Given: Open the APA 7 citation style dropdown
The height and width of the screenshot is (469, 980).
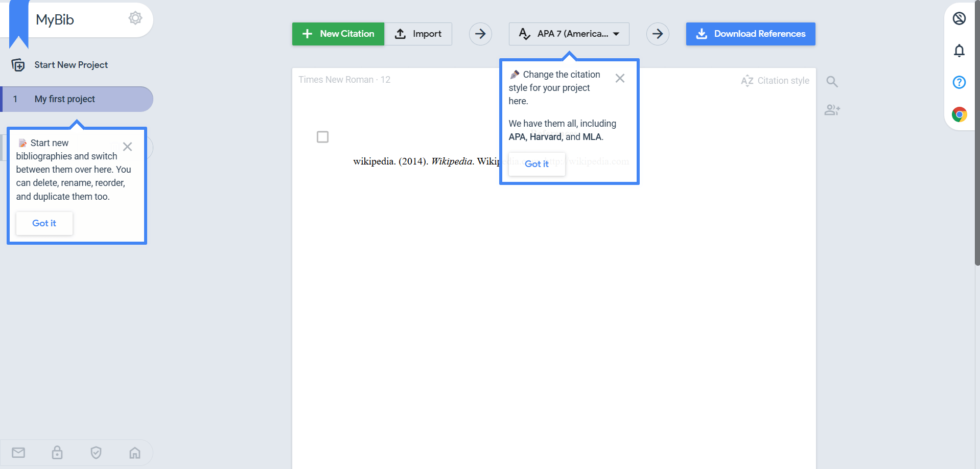Looking at the screenshot, I should [568, 34].
